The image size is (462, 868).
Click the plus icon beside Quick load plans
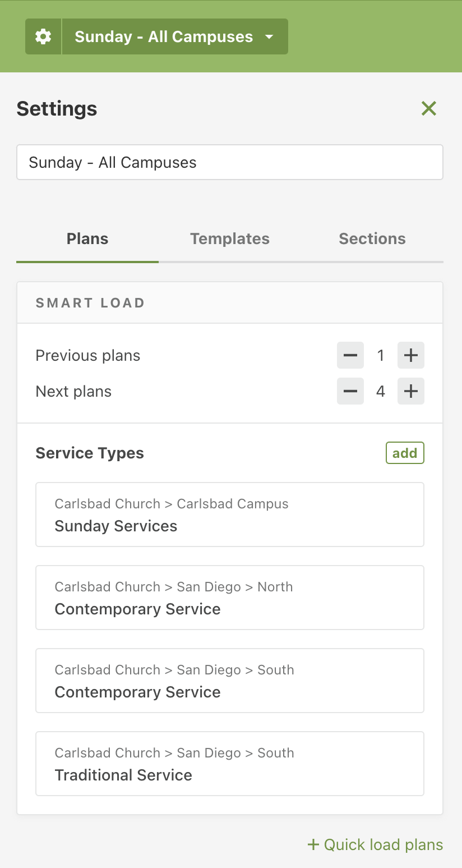click(313, 844)
